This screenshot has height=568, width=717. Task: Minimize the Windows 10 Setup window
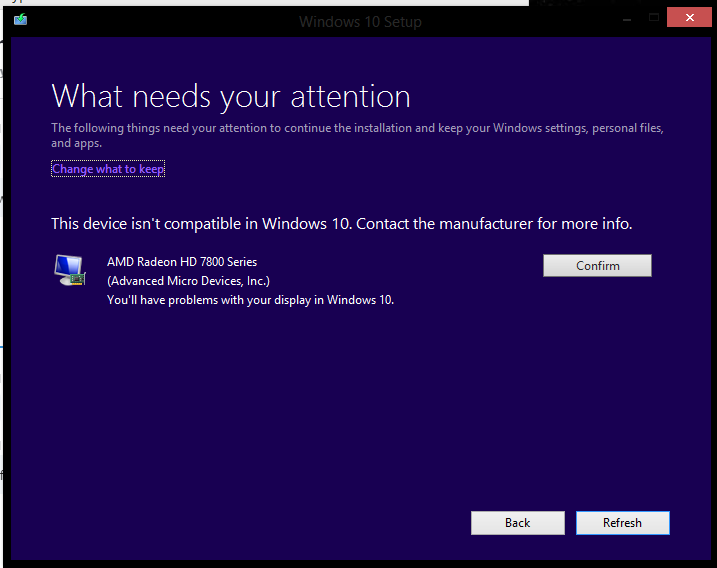pos(627,20)
